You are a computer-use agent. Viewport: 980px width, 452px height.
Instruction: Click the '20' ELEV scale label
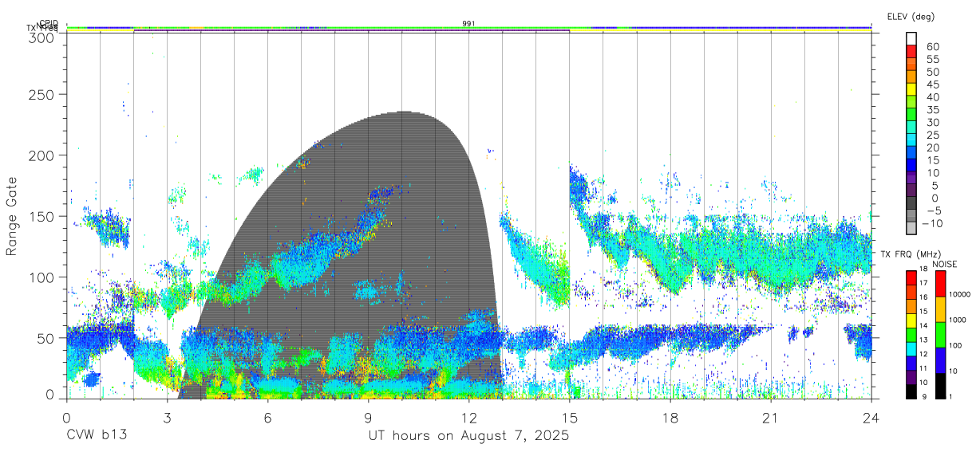(x=932, y=147)
